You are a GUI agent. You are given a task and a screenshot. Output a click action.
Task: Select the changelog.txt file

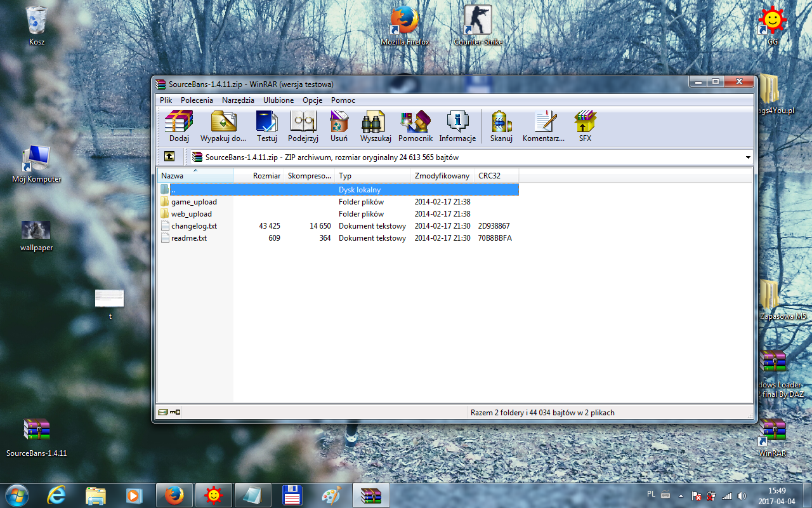(x=193, y=226)
